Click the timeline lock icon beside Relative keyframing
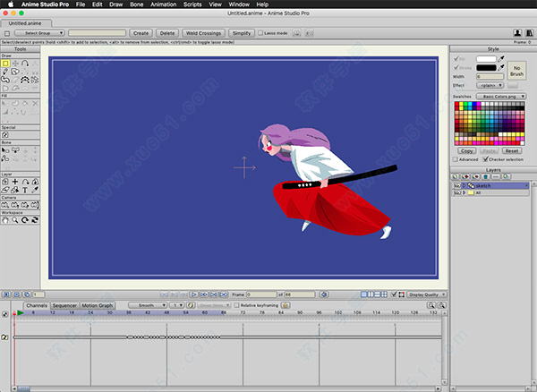537x392 pixels. 286,305
